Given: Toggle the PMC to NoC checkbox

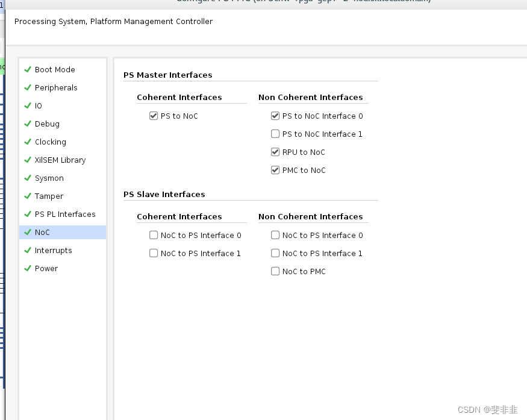Looking at the screenshot, I should 275,170.
